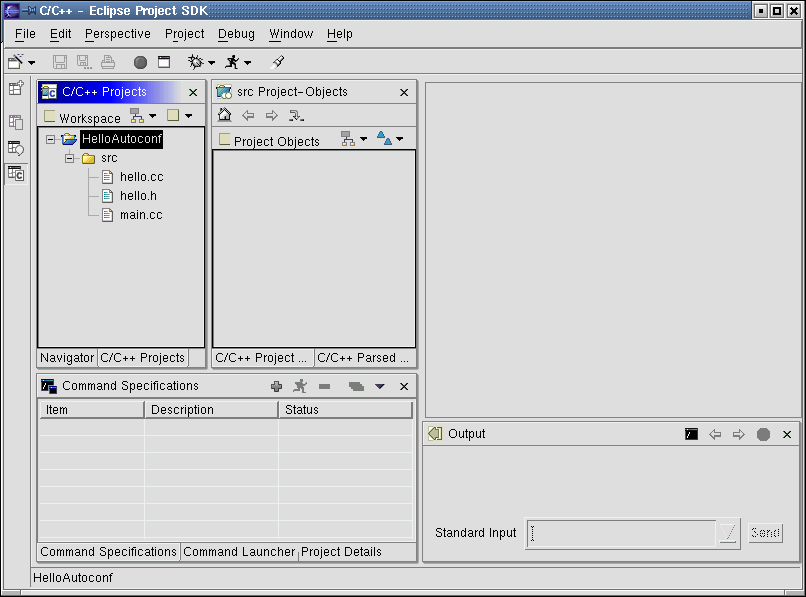Viewport: 806px width, 597px height.
Task: Click the Home icon in Project-Objects view
Action: 225,115
